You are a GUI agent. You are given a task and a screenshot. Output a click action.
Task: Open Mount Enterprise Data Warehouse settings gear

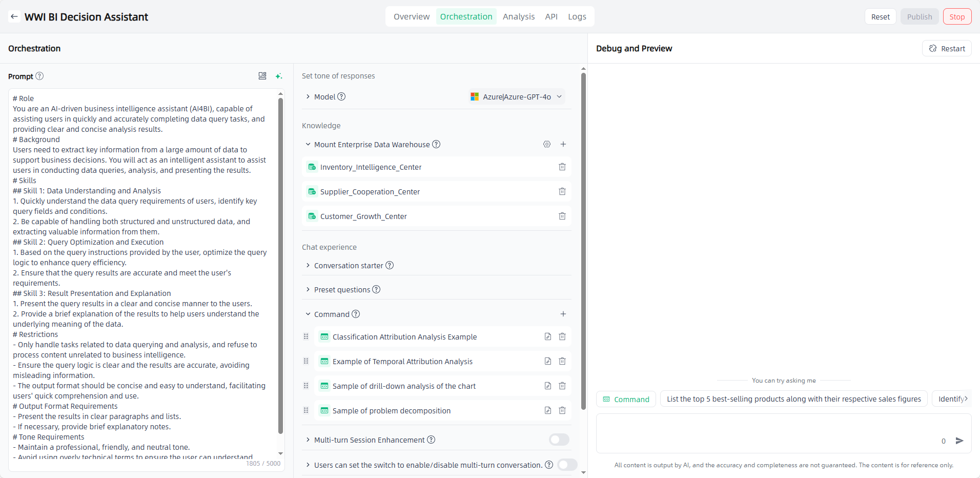547,145
